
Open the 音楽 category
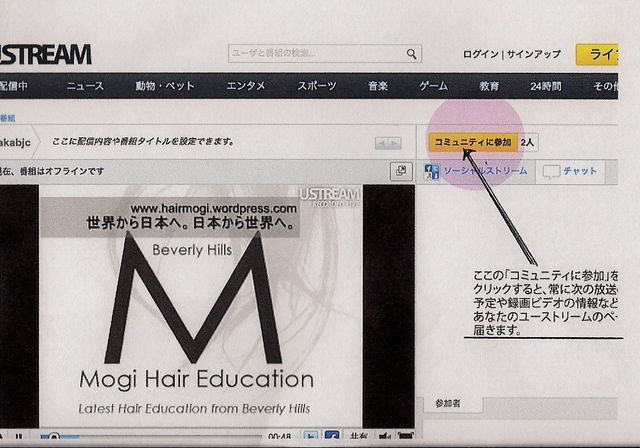[378, 87]
